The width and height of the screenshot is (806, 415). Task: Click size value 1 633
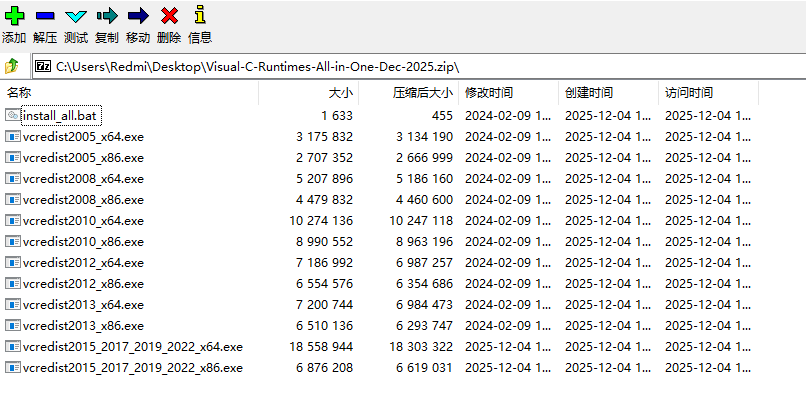point(337,116)
